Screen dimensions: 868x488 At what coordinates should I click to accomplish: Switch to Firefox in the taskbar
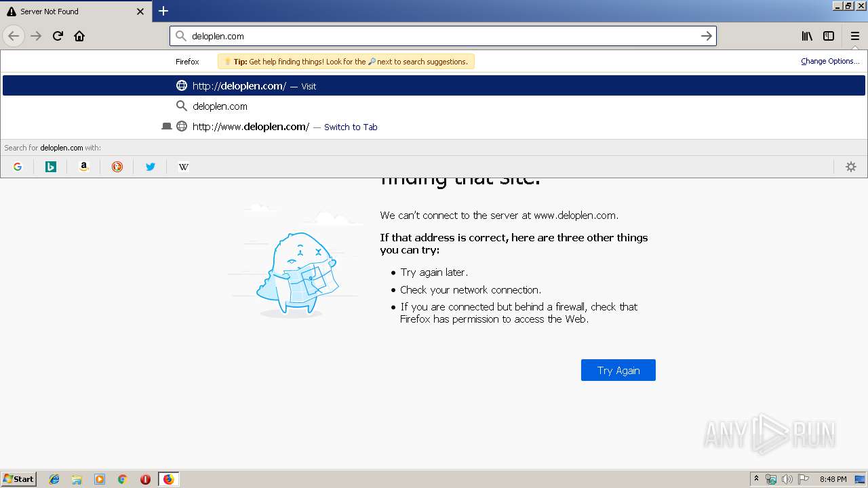168,479
